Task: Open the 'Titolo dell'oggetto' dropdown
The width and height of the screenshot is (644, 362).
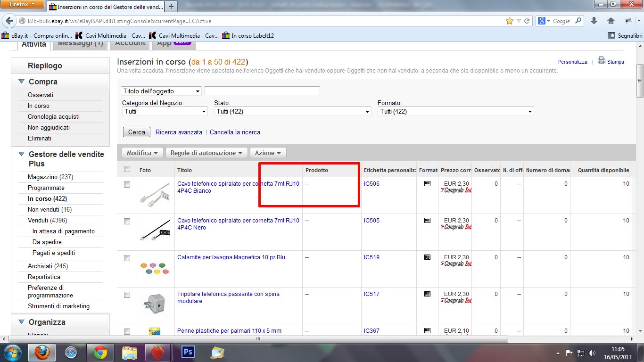Action: (x=161, y=91)
